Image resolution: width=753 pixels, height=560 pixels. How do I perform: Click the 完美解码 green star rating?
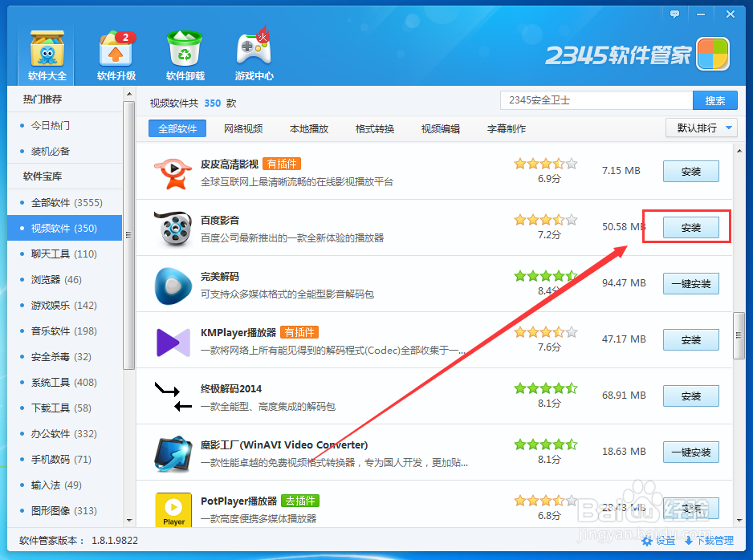tap(545, 276)
